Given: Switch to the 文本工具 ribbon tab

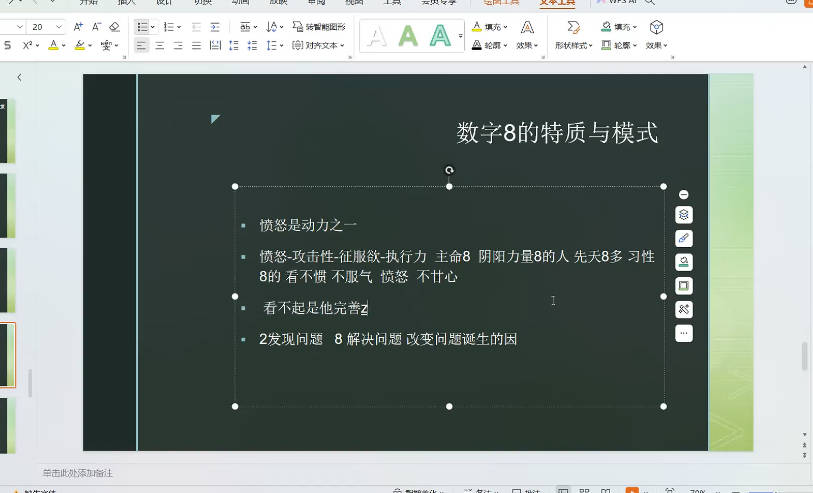Looking at the screenshot, I should 557,3.
